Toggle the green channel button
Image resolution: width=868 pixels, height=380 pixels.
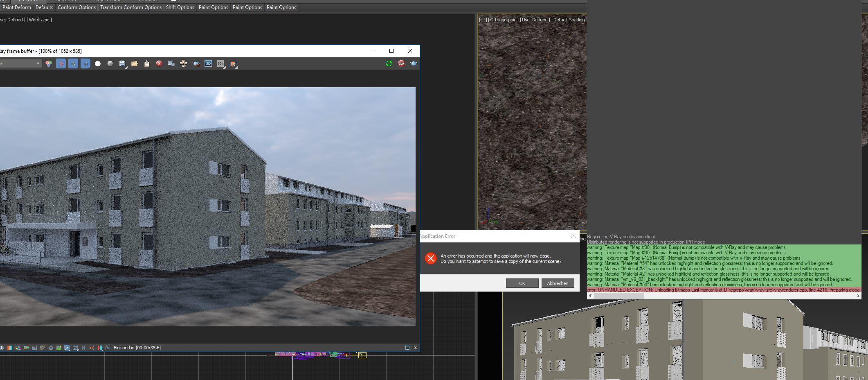pyautogui.click(x=73, y=63)
